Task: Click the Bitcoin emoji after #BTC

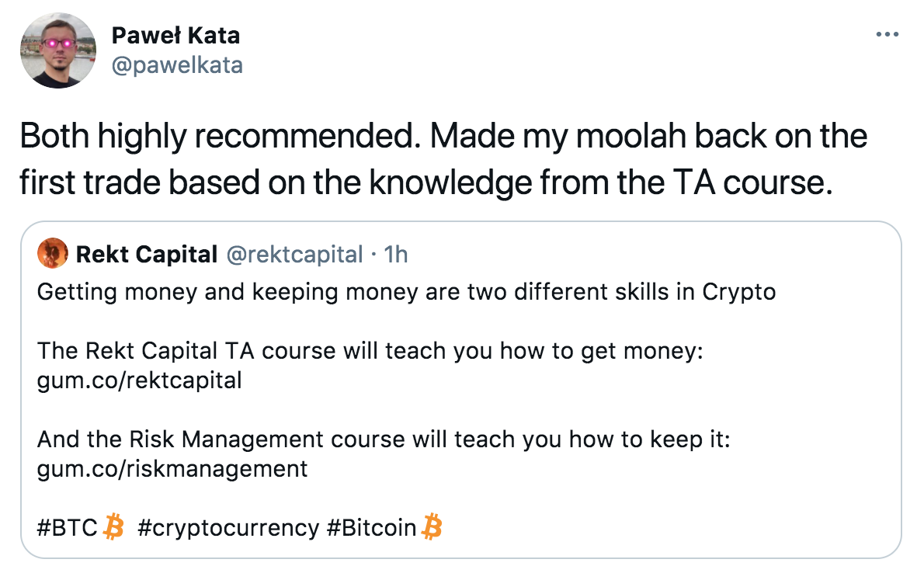Action: point(114,528)
